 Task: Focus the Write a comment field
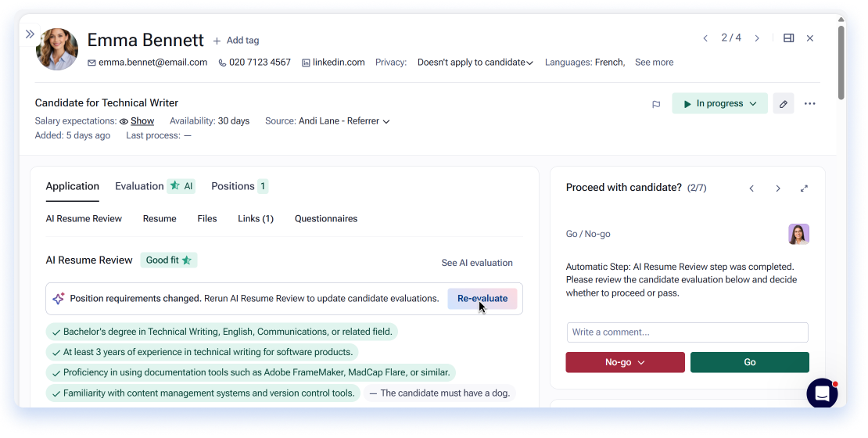point(687,332)
